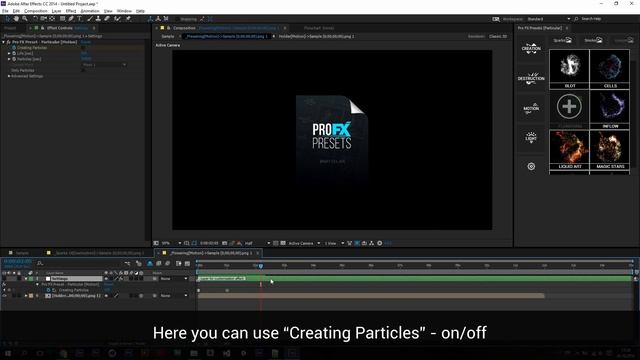Open the Destruction presets category

pos(531,78)
